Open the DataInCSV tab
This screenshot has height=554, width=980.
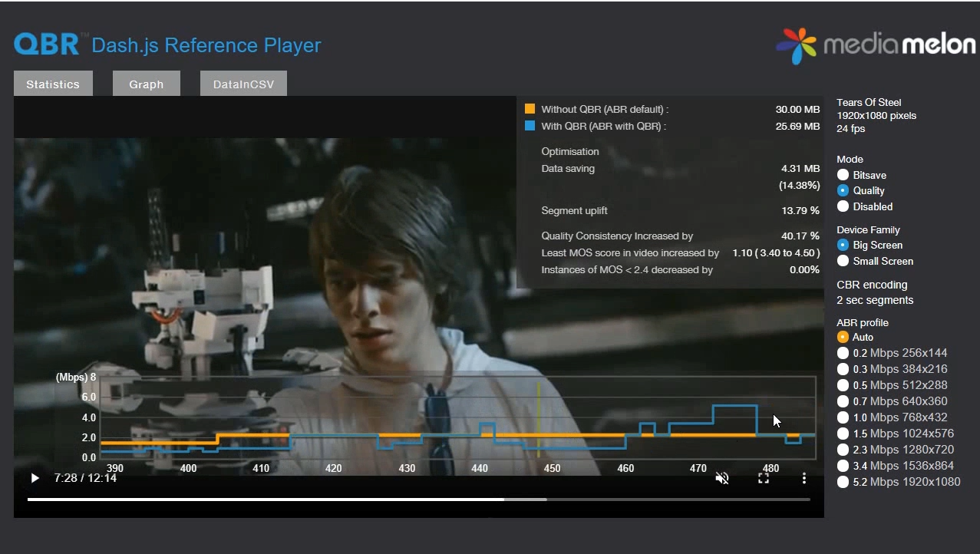243,84
